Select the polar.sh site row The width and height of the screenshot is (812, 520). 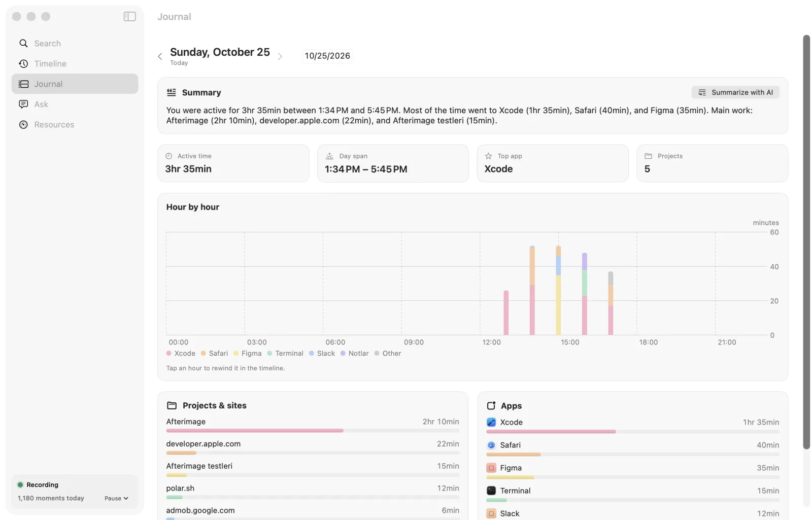pos(313,493)
